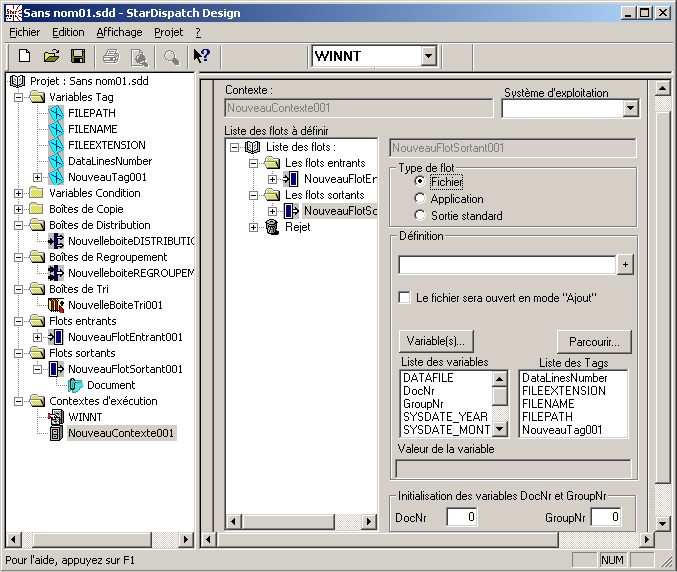Click the context help arrow icon
Screen dimensions: 677x572
(201, 56)
